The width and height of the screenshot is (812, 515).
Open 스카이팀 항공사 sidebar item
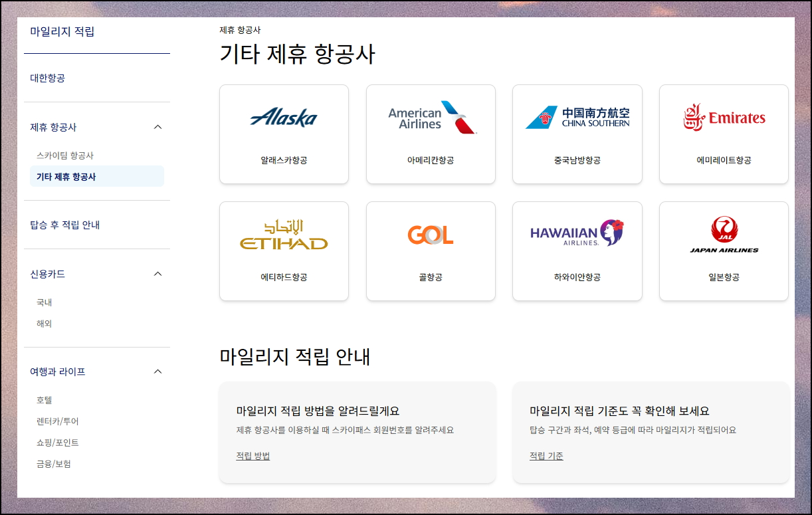[65, 155]
